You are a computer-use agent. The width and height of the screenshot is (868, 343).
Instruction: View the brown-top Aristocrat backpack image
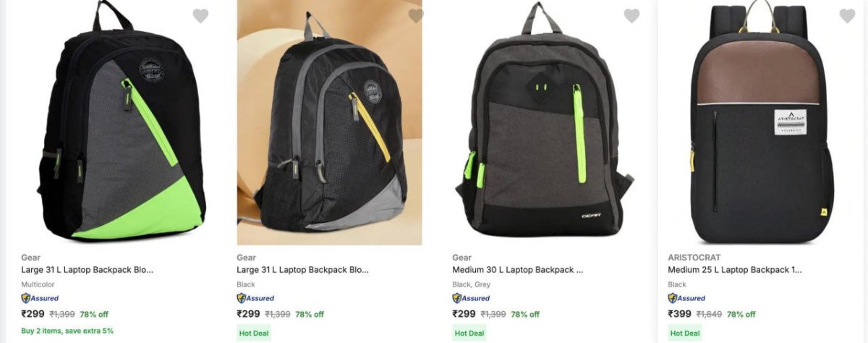click(761, 122)
